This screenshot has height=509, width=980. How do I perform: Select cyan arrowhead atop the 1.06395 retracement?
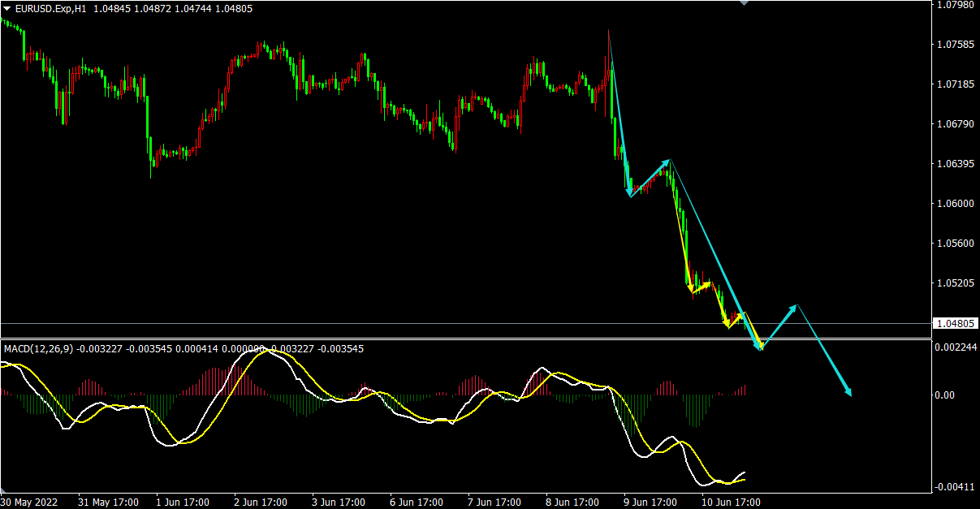pos(667,162)
